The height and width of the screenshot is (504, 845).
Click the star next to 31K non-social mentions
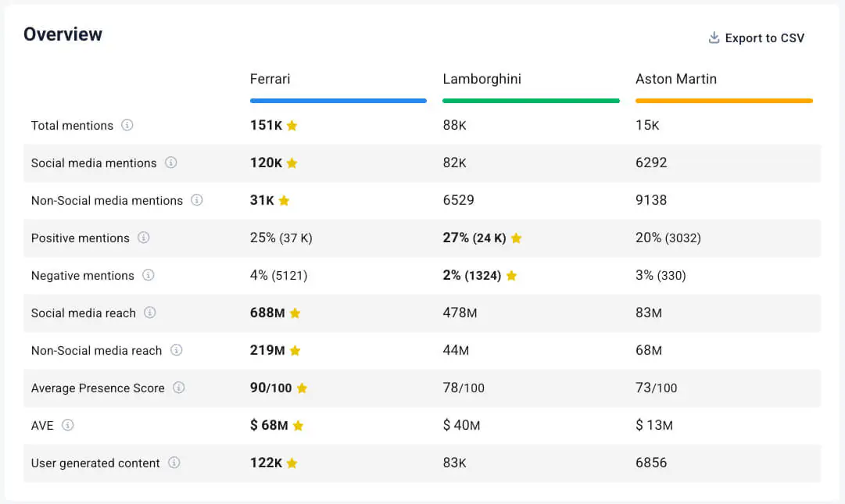(284, 200)
